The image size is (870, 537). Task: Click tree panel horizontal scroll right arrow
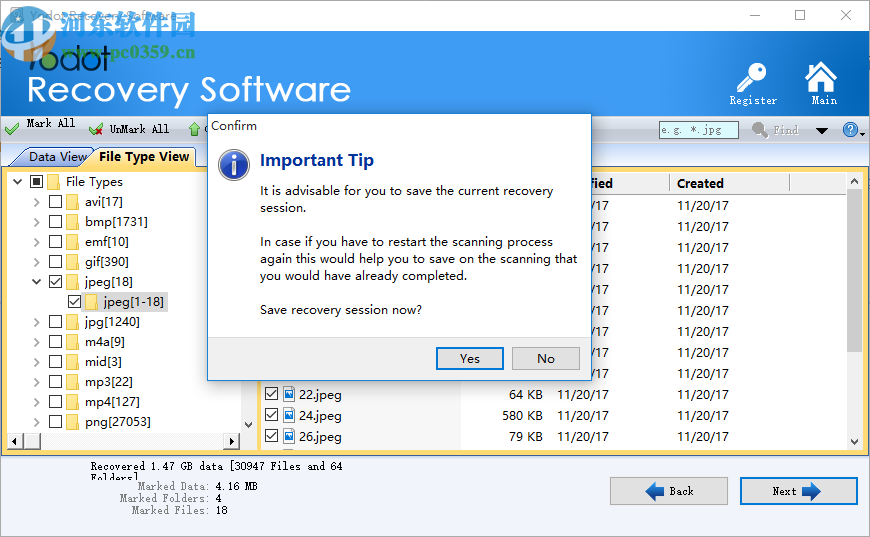click(232, 442)
